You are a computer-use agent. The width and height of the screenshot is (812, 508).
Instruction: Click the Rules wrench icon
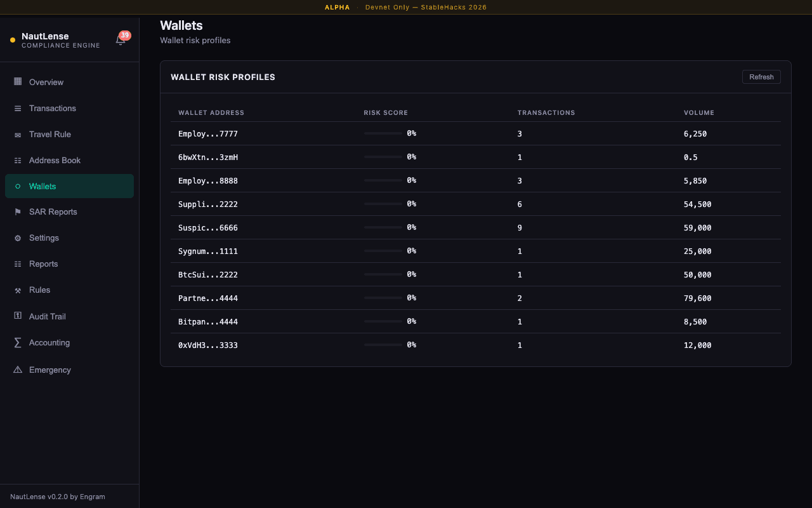17,290
